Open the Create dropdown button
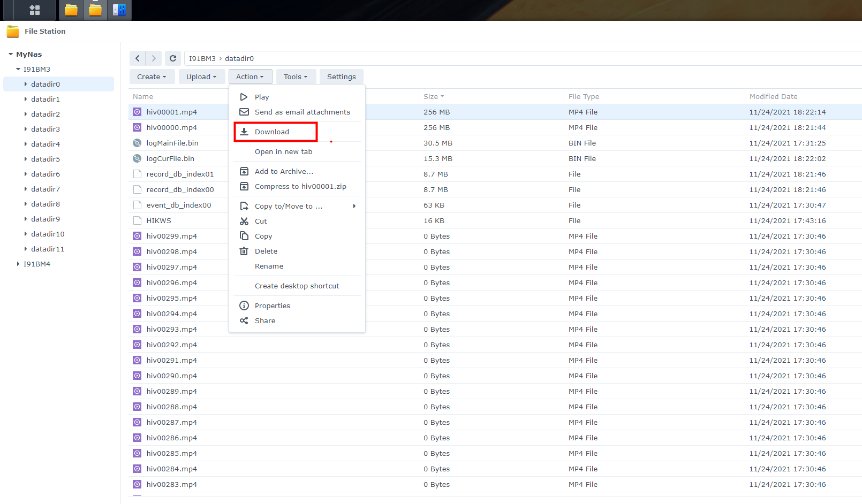Image resolution: width=862 pixels, height=504 pixels. [151, 77]
